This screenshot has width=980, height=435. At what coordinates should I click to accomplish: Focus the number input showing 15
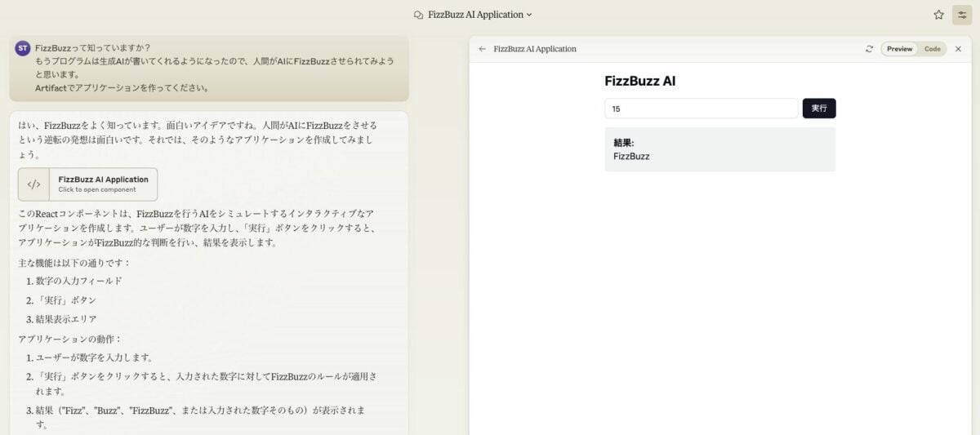702,109
